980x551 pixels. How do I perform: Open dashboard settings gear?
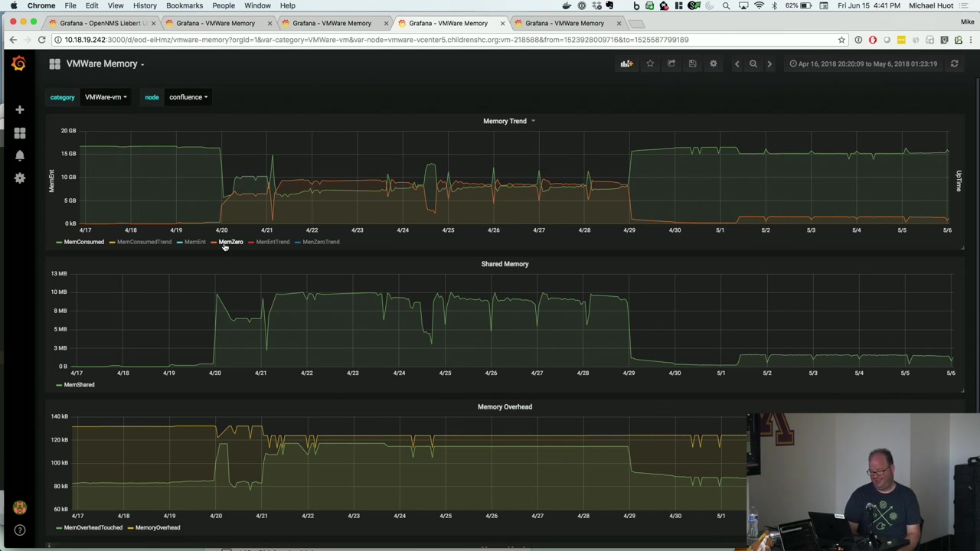pos(713,64)
